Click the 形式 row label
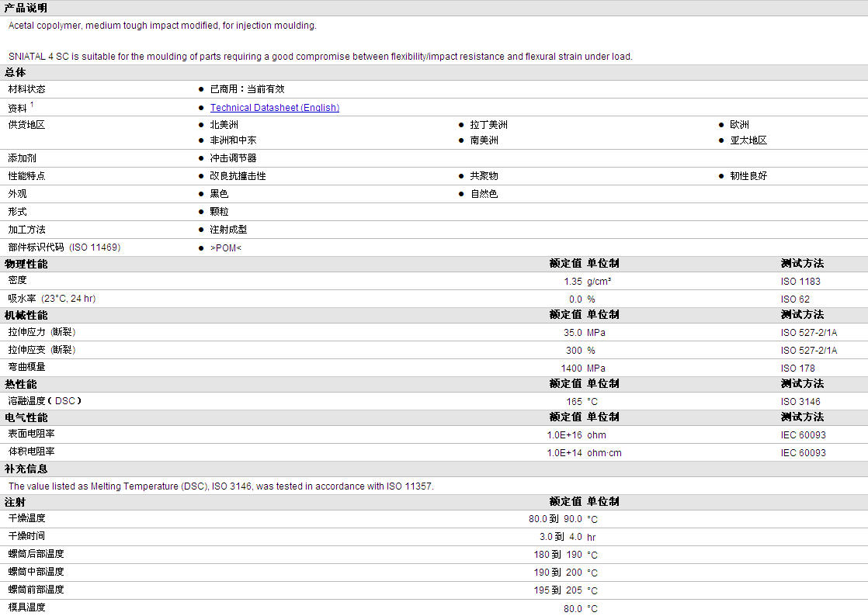 point(17,212)
